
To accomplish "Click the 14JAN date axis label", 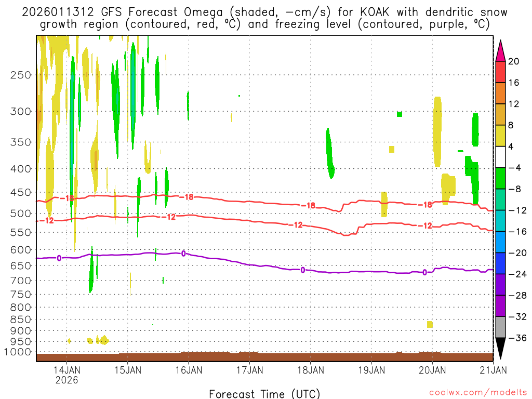I will (67, 370).
